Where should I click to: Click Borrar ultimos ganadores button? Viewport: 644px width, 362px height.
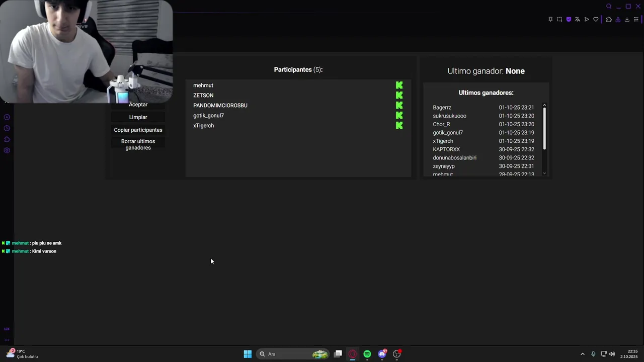tap(138, 144)
